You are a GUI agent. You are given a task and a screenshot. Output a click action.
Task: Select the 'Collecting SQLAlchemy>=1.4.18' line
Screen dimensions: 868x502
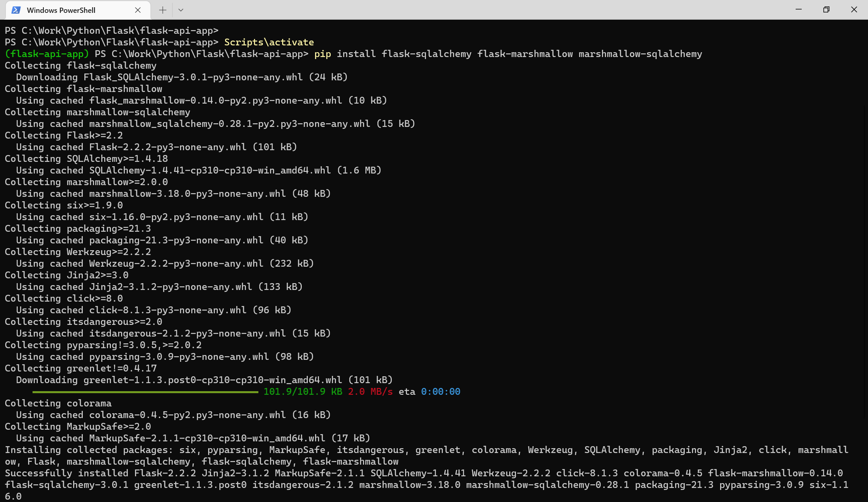pos(86,159)
